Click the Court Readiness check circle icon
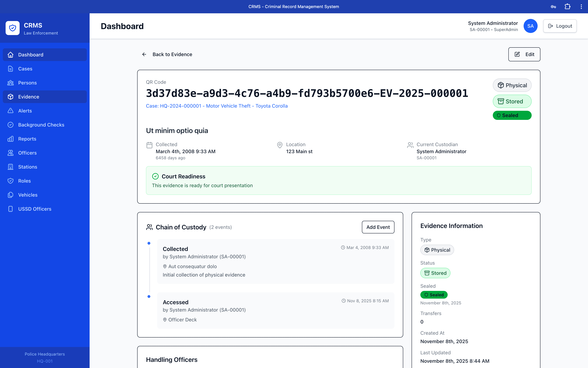This screenshot has width=588, height=368. tap(155, 176)
